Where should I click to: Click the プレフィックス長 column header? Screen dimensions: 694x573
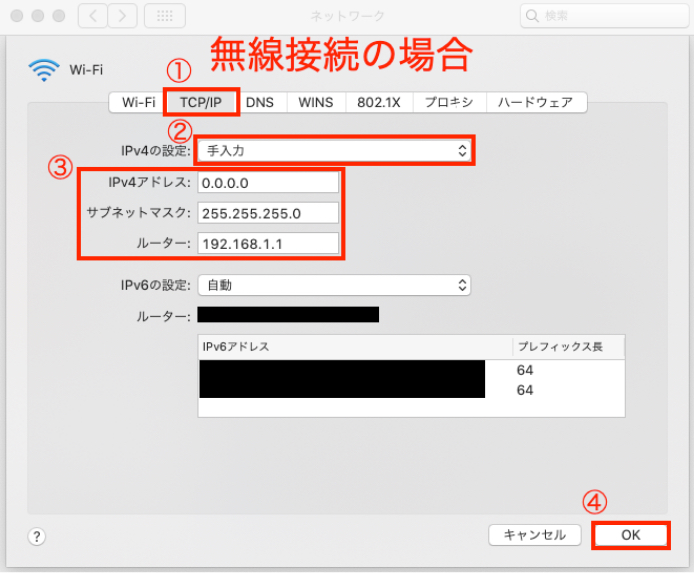pos(569,347)
